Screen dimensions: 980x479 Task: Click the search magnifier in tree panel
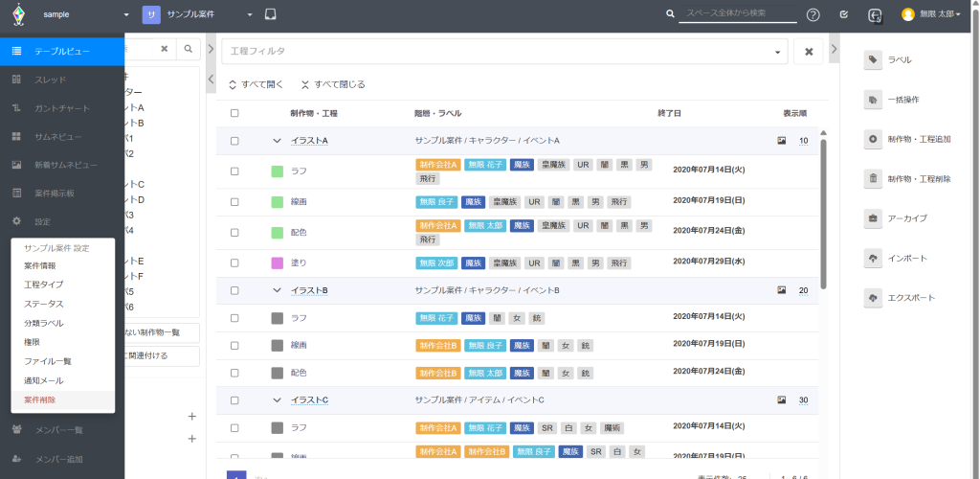pos(189,49)
